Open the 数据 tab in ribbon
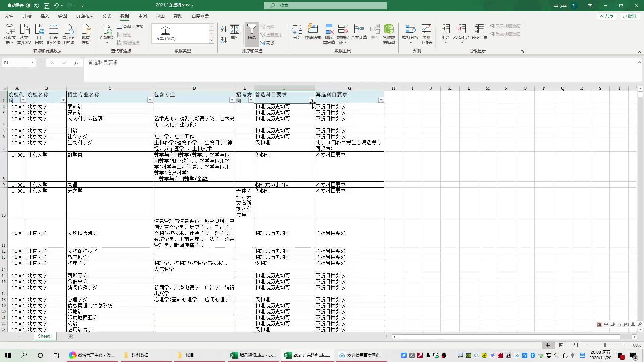Screen dimensions: 644x362 pyautogui.click(x=124, y=16)
